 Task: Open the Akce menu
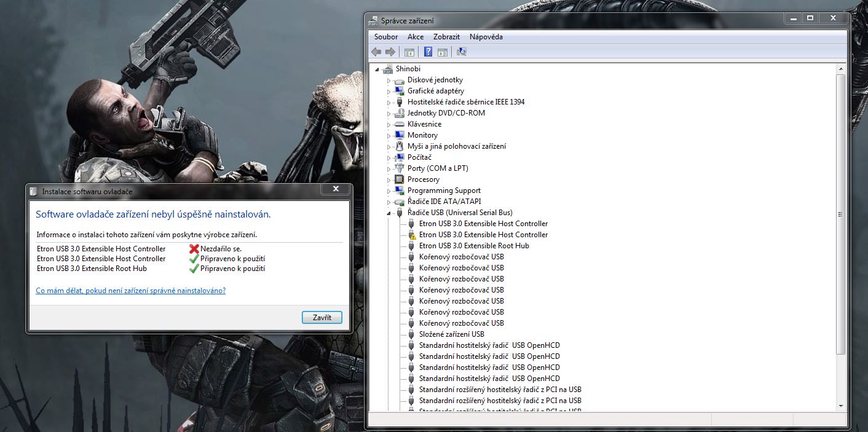coord(416,37)
